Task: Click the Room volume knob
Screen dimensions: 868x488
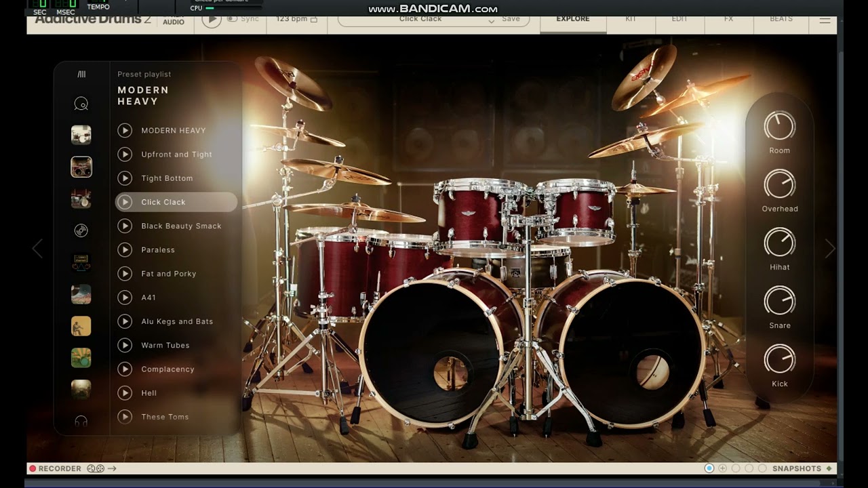Action: click(x=780, y=126)
